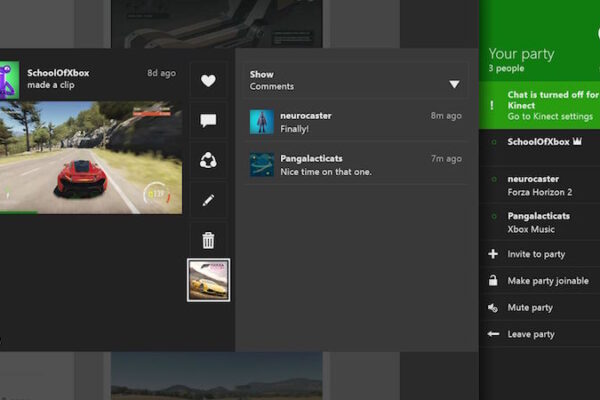Choose Make party joinable
The image size is (600, 400).
tap(540, 281)
